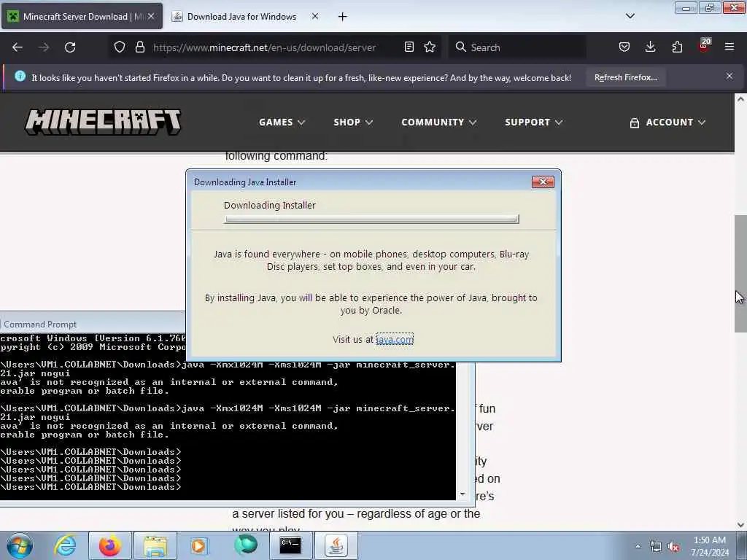Open a new tab with plus button

[342, 17]
